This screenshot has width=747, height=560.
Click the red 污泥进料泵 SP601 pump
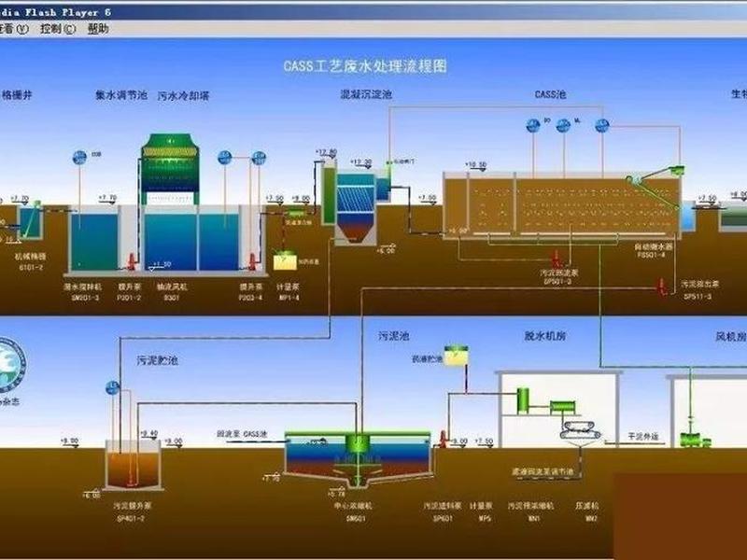[x=443, y=439]
